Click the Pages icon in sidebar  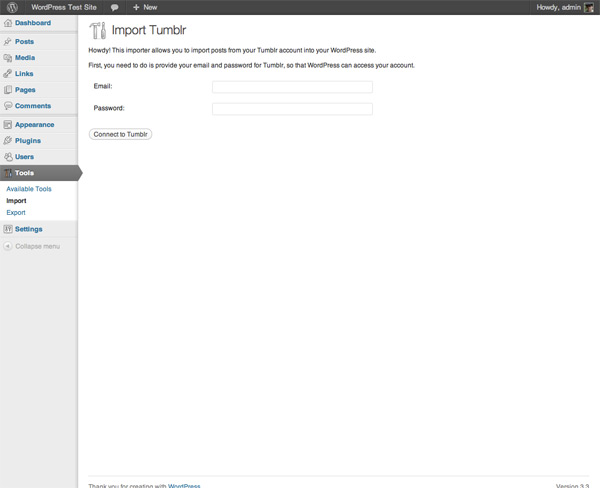tap(8, 90)
